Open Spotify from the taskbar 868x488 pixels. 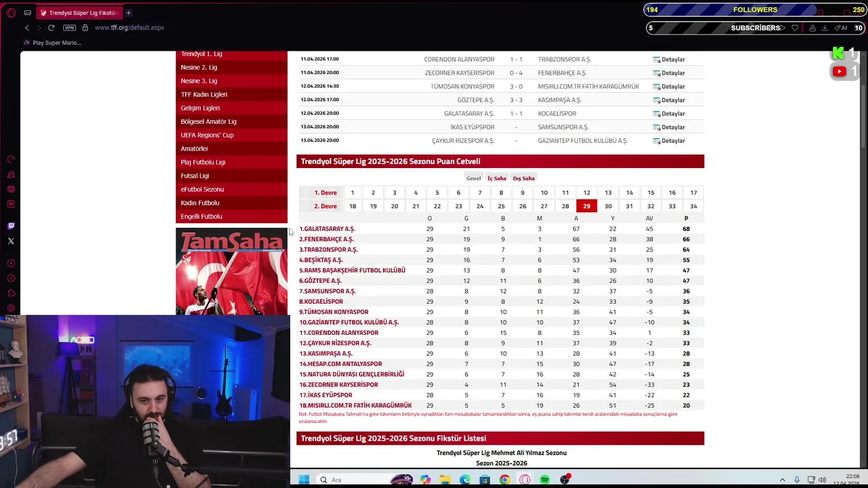545,480
